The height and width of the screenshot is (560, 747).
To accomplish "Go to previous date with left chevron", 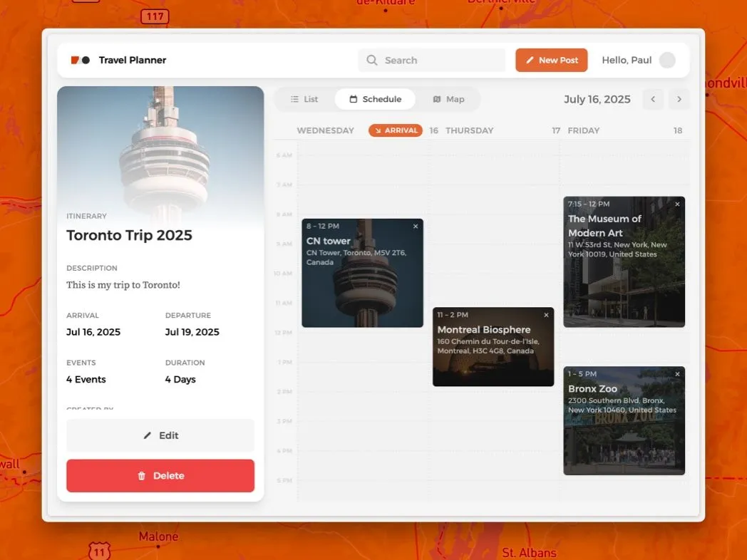I will [653, 99].
